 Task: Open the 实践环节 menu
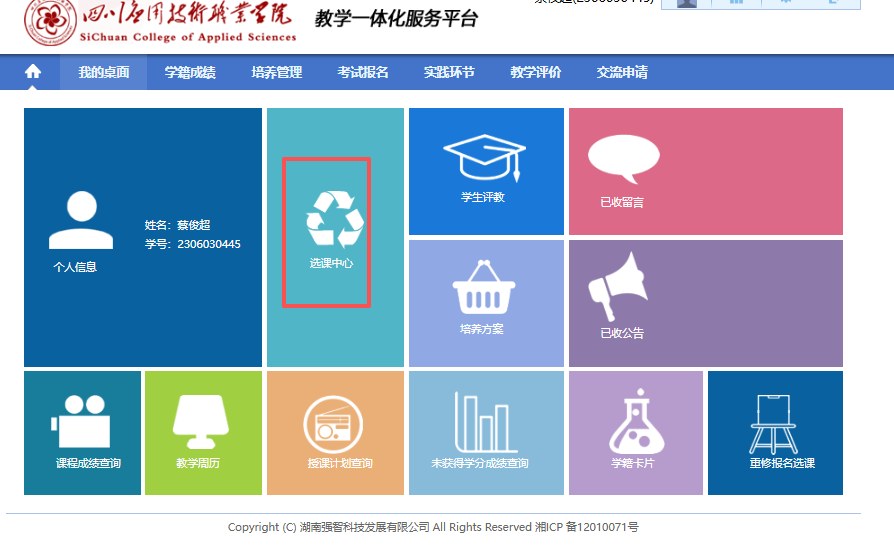pos(449,72)
